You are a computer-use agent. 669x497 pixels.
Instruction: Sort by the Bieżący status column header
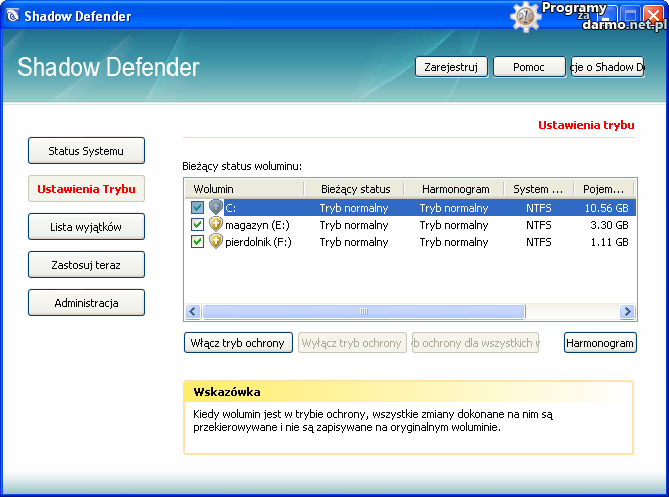click(x=355, y=189)
